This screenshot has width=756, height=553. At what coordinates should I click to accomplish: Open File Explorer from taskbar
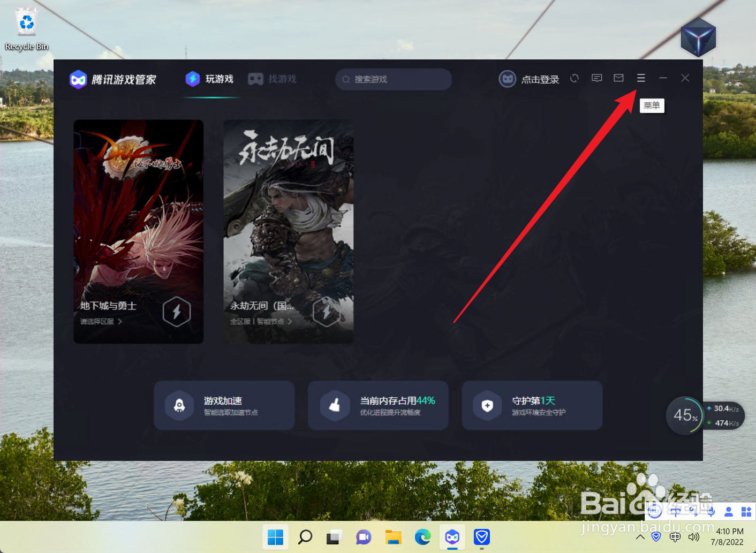tap(394, 537)
